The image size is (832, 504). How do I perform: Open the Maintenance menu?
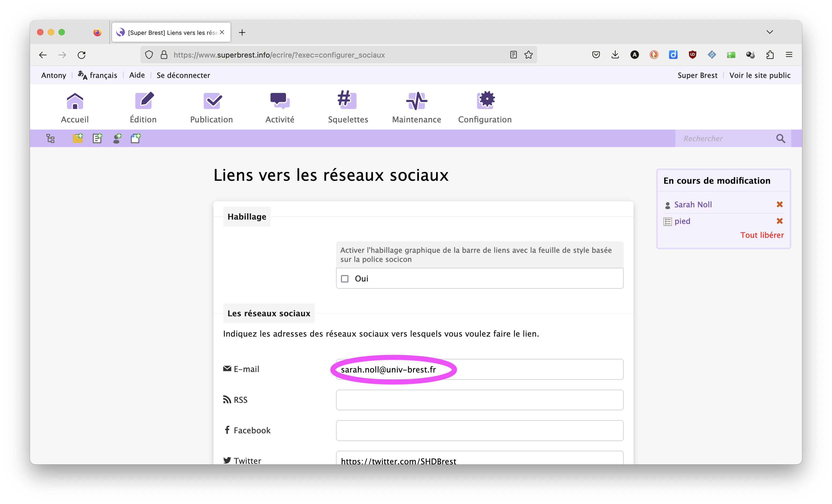416,108
